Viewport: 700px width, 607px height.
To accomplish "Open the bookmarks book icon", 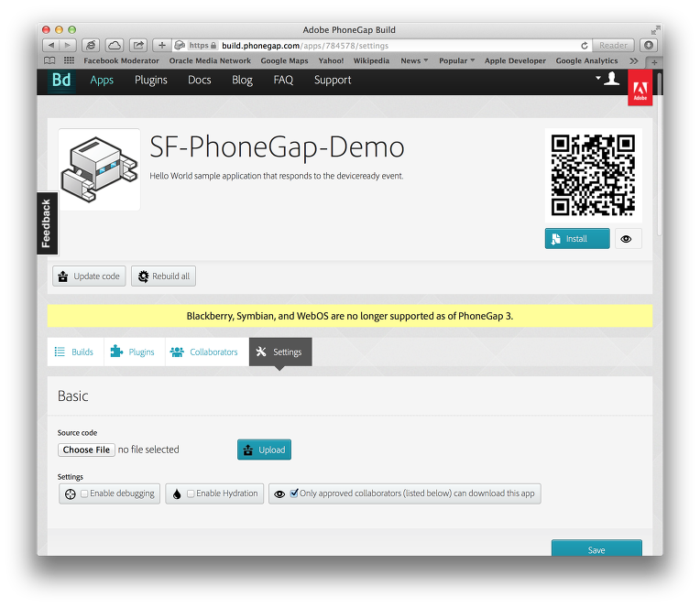I will [49, 60].
